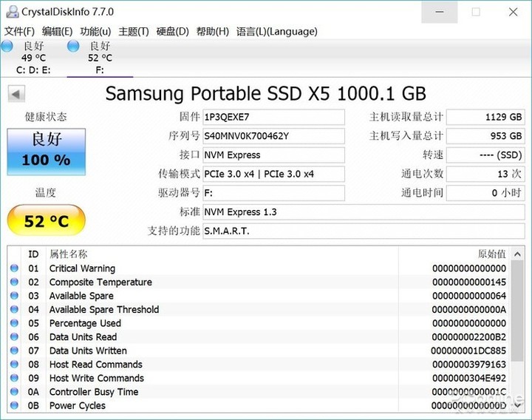Image resolution: width=532 pixels, height=420 pixels.
Task: Open the 主题(T) menu
Action: click(134, 31)
